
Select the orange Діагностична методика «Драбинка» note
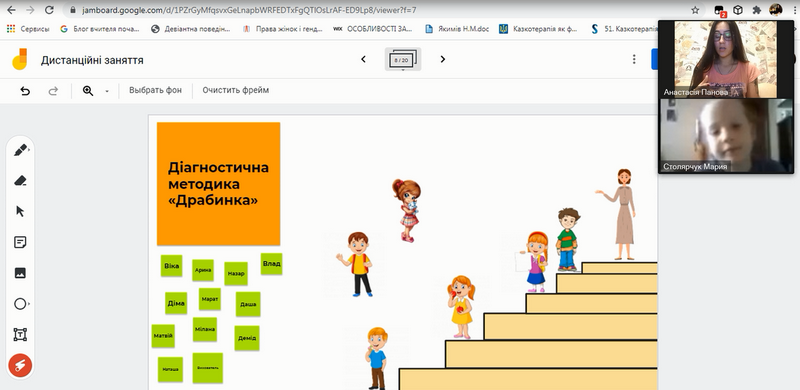click(218, 184)
